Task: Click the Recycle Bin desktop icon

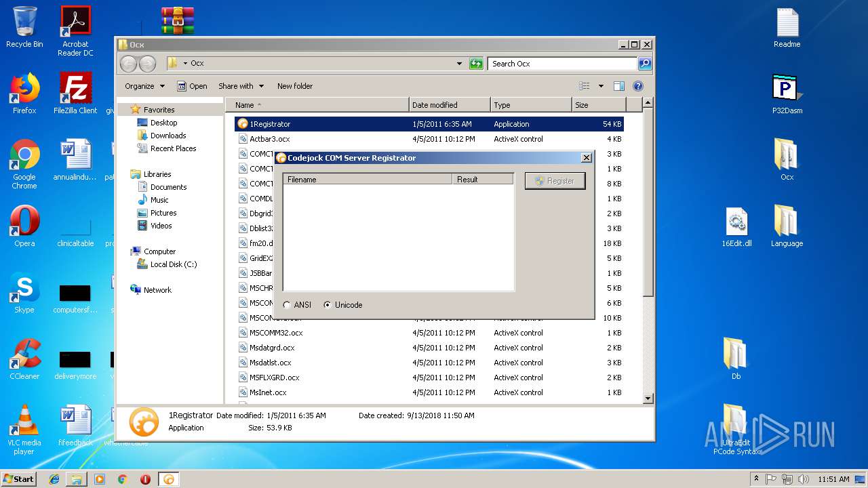Action: [x=24, y=27]
